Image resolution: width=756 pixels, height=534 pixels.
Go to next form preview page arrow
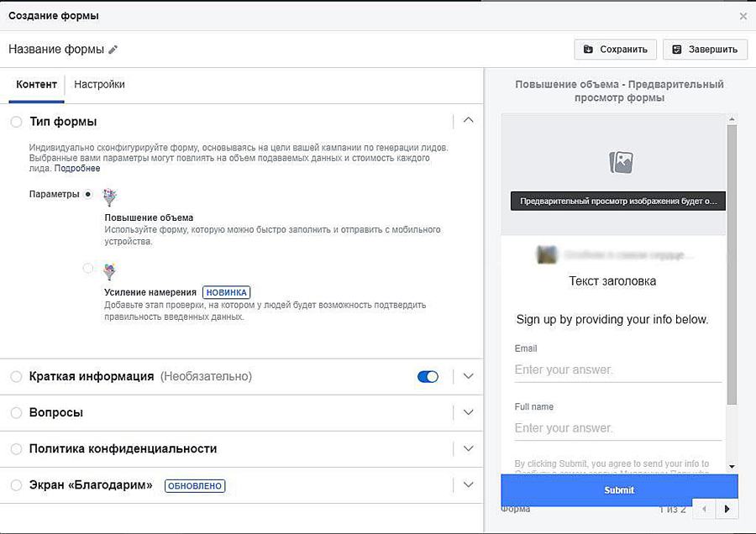[727, 509]
